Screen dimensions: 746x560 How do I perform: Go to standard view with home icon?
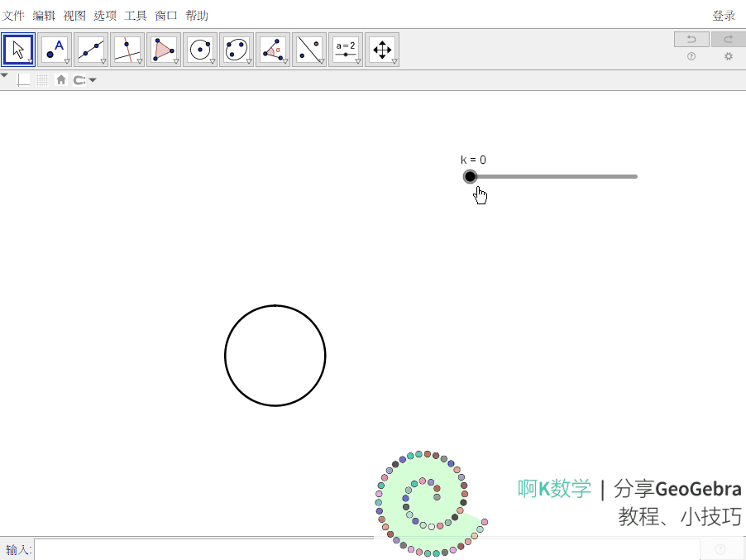coord(61,80)
